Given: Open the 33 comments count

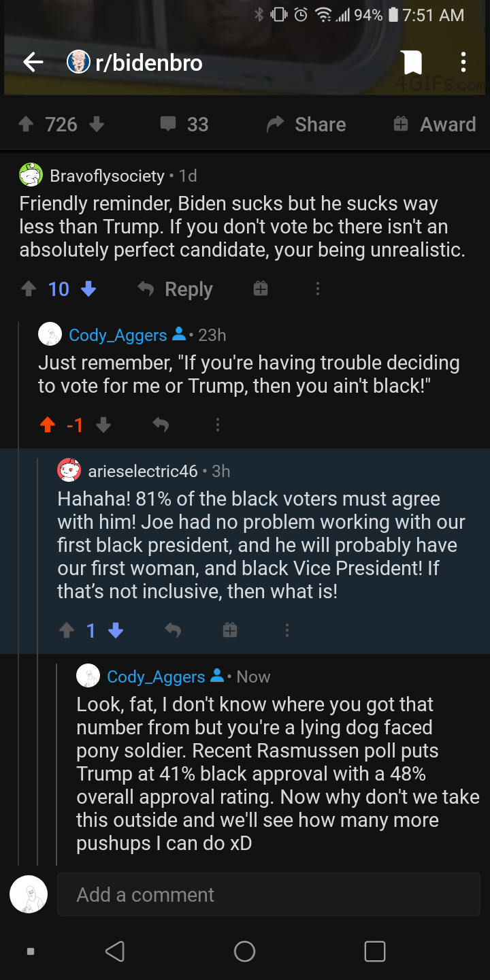Looking at the screenshot, I should (x=184, y=125).
